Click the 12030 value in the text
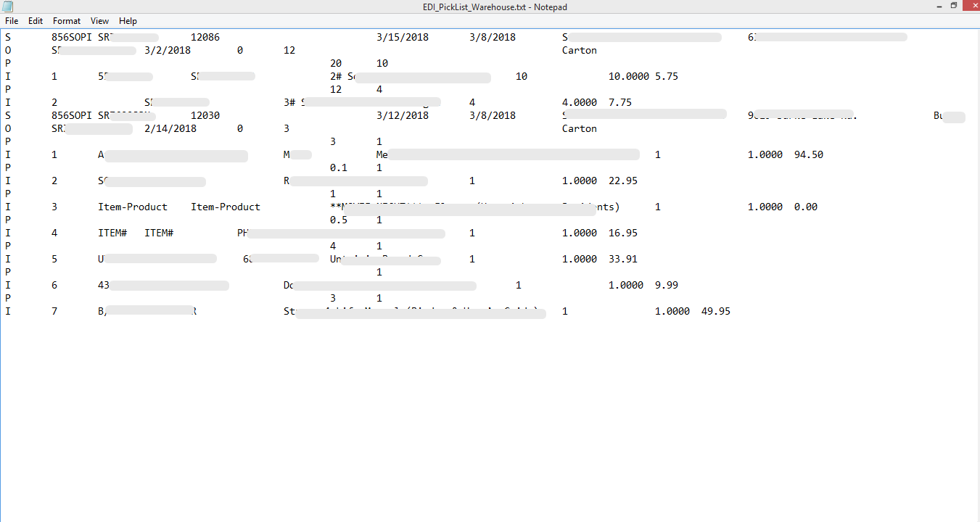The height and width of the screenshot is (522, 980). point(205,115)
